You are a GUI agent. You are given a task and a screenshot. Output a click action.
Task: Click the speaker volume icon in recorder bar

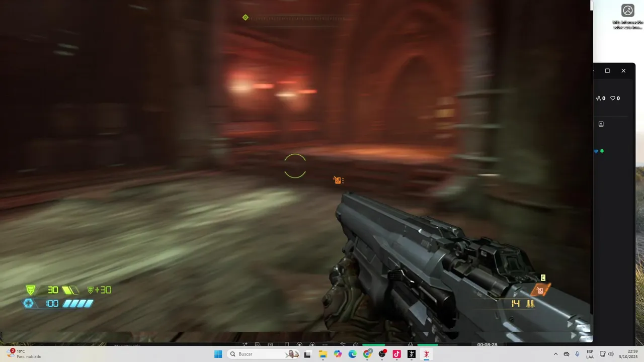tap(355, 345)
